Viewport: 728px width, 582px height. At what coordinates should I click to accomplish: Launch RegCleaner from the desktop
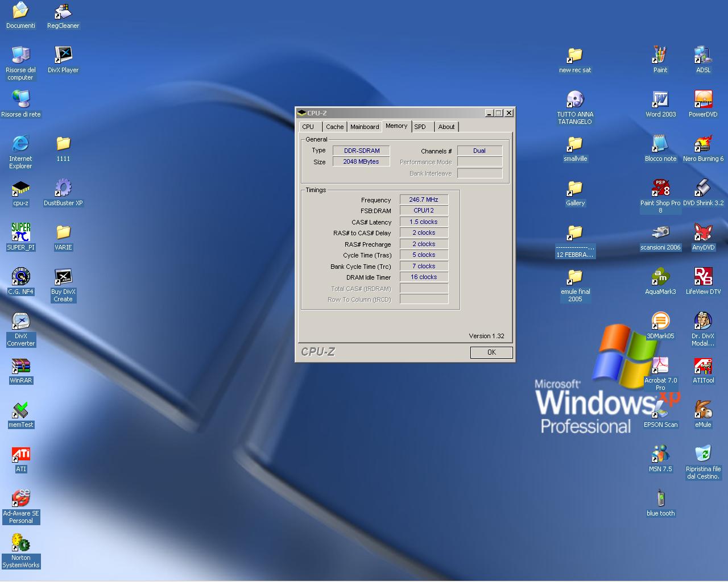coord(63,15)
